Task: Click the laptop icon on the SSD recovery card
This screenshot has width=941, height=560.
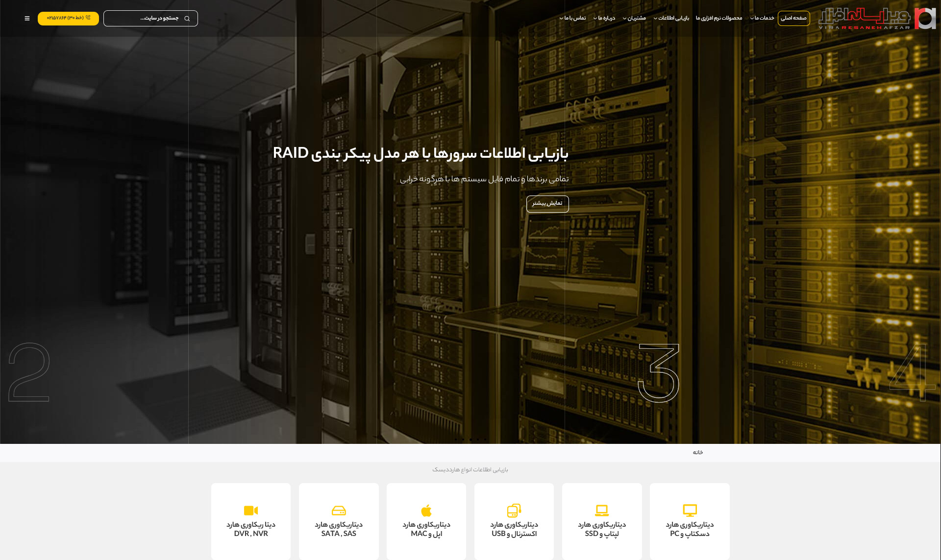Action: [x=601, y=509]
